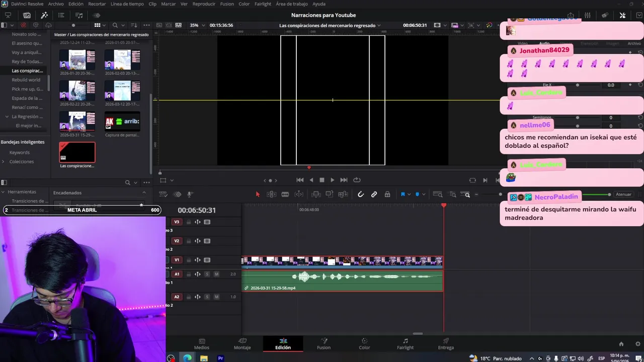The image size is (644, 362).
Task: Mute the A1 audio track
Action: (216, 274)
